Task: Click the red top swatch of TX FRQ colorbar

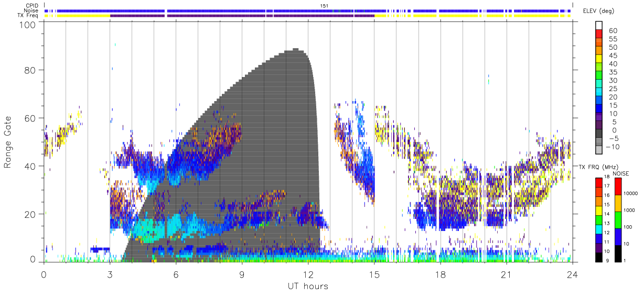Action: 599,182
